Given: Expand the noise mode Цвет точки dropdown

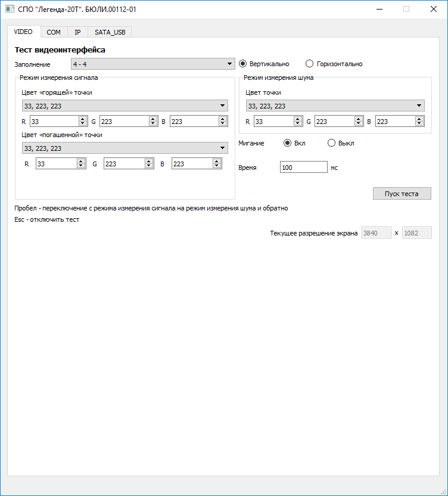Looking at the screenshot, I should (335, 106).
